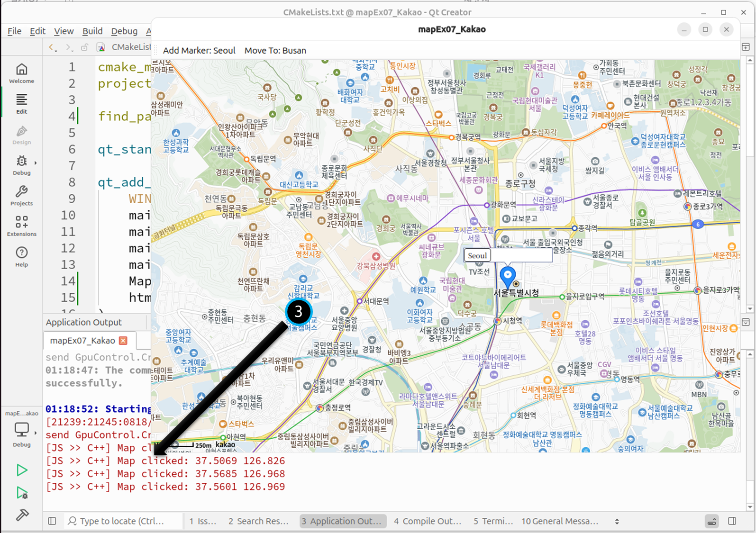Click the 'find_pa' line in the editor
Screen dimensions: 756x533
click(x=124, y=116)
